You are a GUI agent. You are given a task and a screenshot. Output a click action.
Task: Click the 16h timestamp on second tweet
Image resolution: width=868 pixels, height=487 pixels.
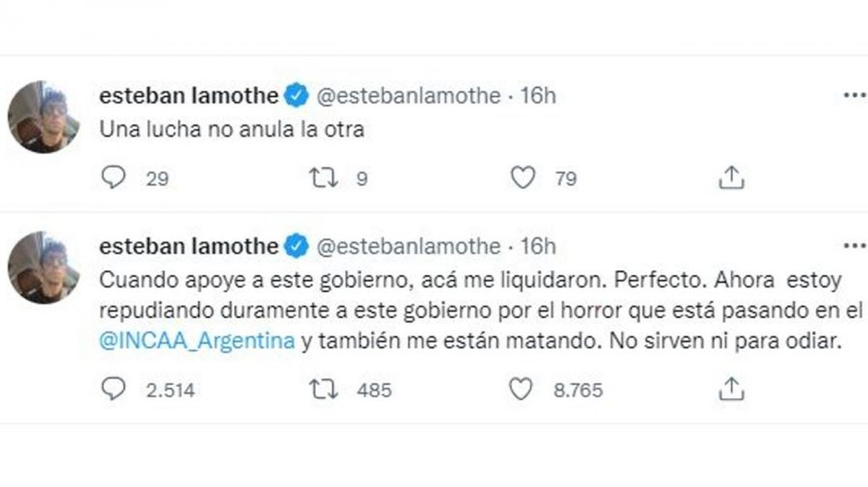coord(537,247)
